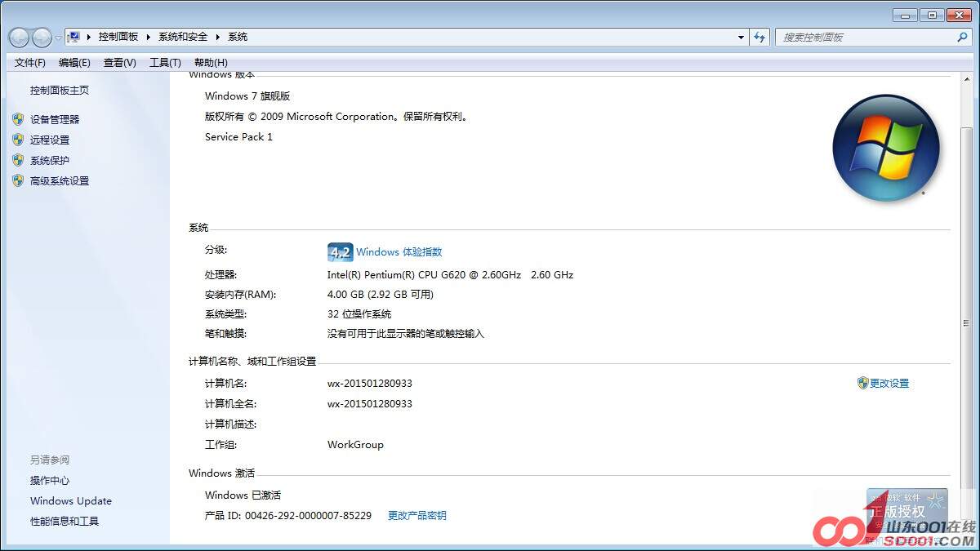Open 远程设置 in sidebar
The image size is (980, 551).
pyautogui.click(x=50, y=140)
